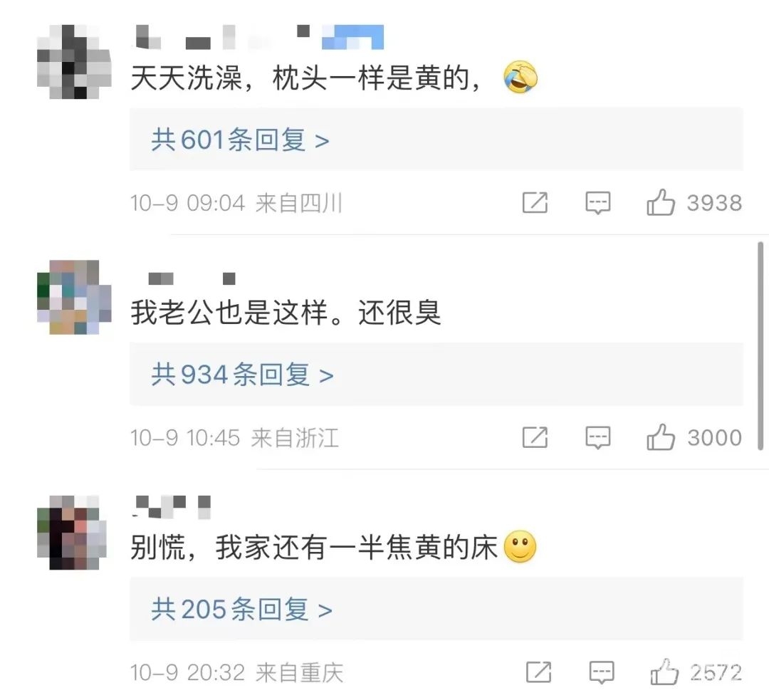Tap the blue badge beside first username
The height and width of the screenshot is (700, 769).
[x=352, y=37]
